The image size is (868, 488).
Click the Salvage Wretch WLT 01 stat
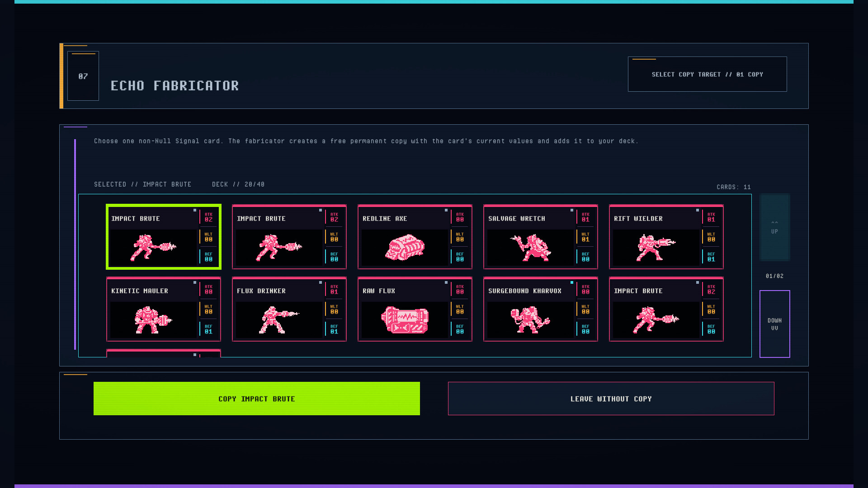[x=585, y=237]
